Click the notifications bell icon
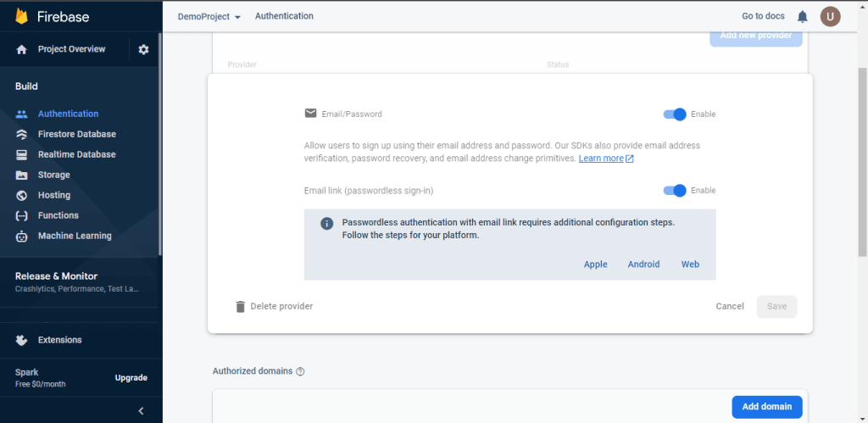Screen dimensions: 868x423 [x=802, y=17]
